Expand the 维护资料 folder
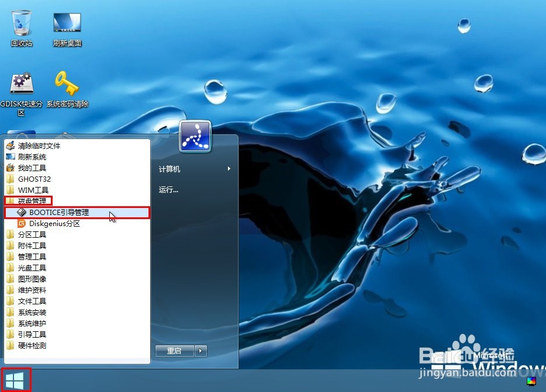Viewport: 546px width, 392px height. click(x=77, y=290)
